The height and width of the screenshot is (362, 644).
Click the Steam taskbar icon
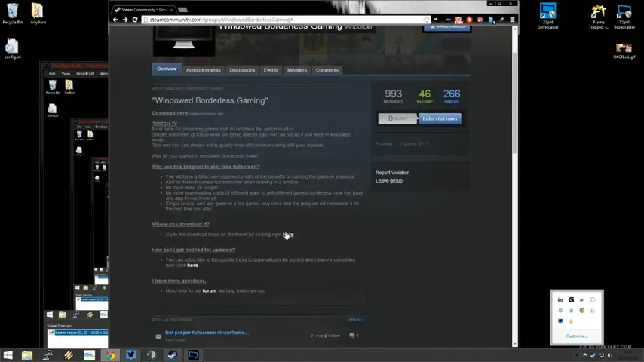pos(173,355)
